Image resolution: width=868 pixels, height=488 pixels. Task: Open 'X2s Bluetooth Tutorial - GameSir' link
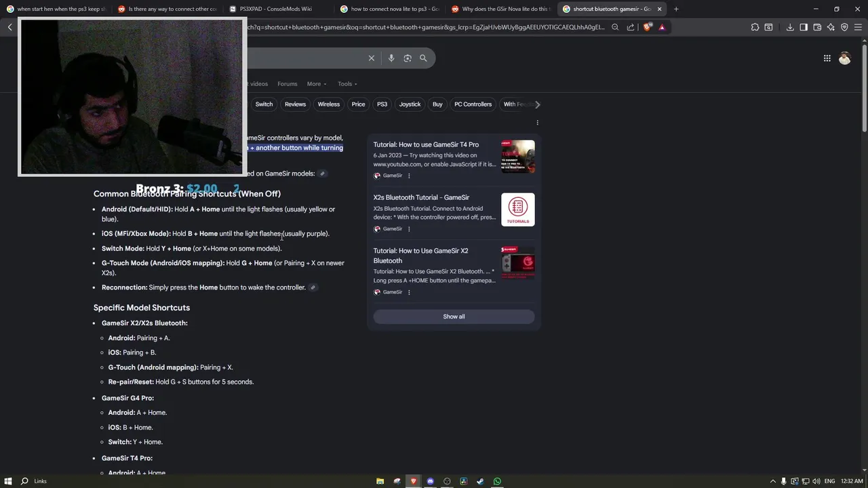(421, 197)
